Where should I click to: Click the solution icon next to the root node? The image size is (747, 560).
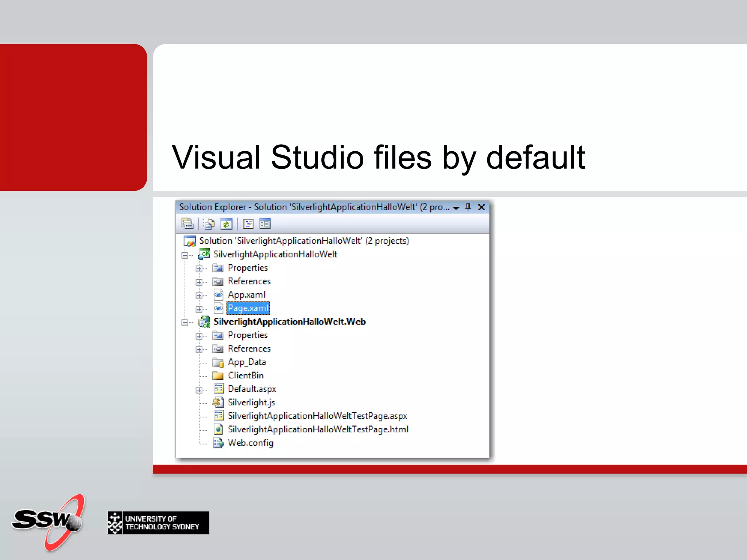tap(190, 241)
